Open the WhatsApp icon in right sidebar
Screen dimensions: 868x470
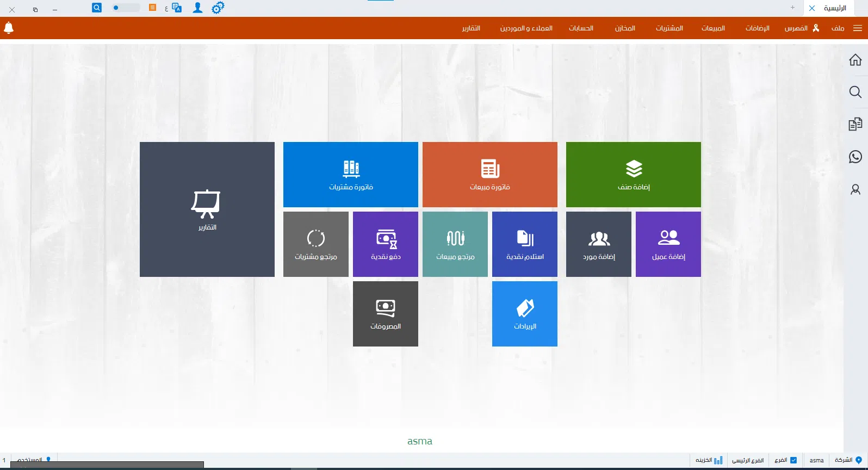pos(855,157)
